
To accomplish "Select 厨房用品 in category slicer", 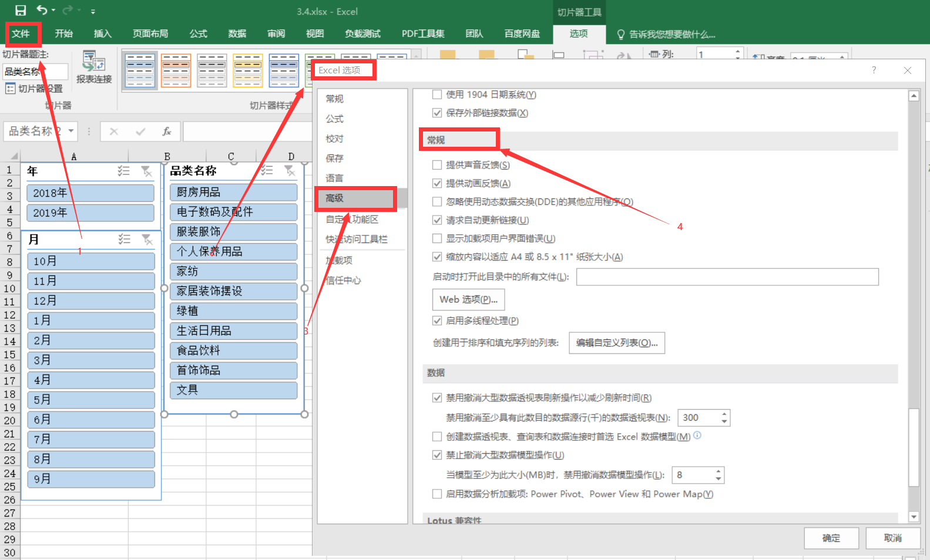I will 234,192.
